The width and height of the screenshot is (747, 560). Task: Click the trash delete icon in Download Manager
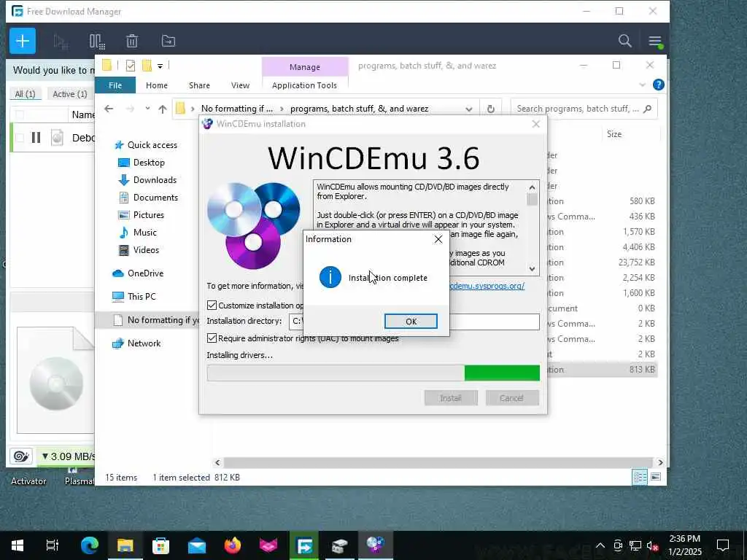point(132,42)
